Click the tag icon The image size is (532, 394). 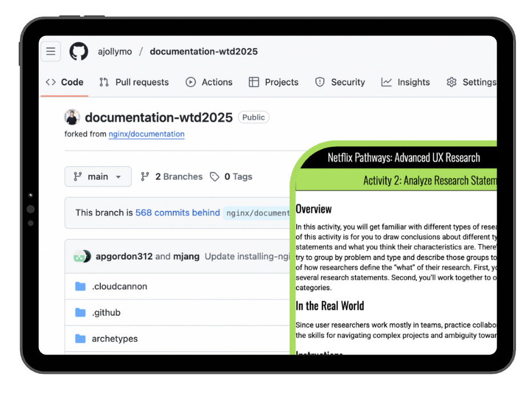tap(215, 176)
